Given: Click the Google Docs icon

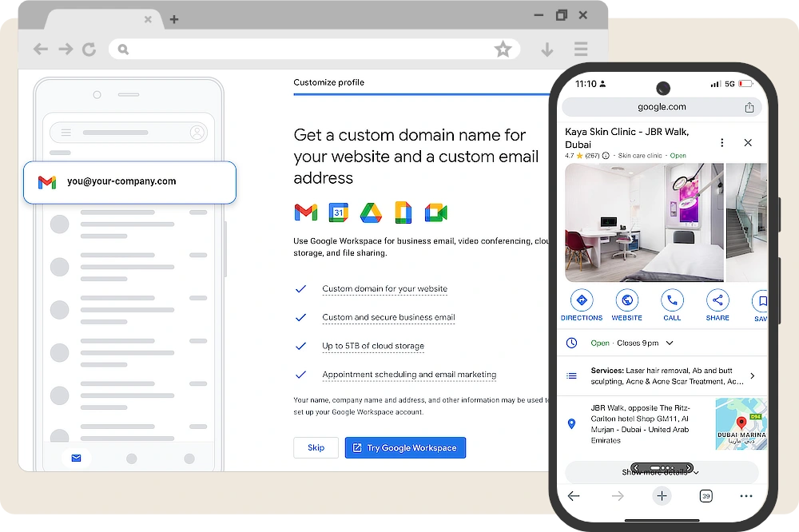Looking at the screenshot, I should pyautogui.click(x=403, y=212).
